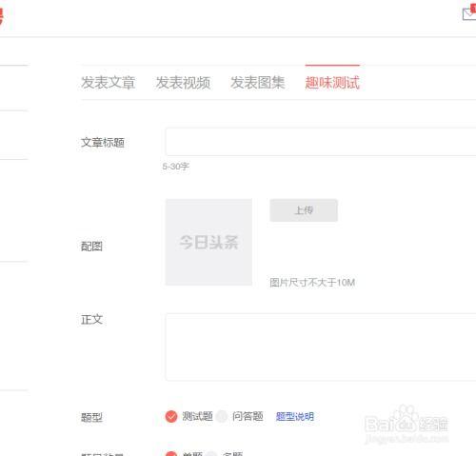
Task: Open the 发表图集 tab
Action: [257, 83]
